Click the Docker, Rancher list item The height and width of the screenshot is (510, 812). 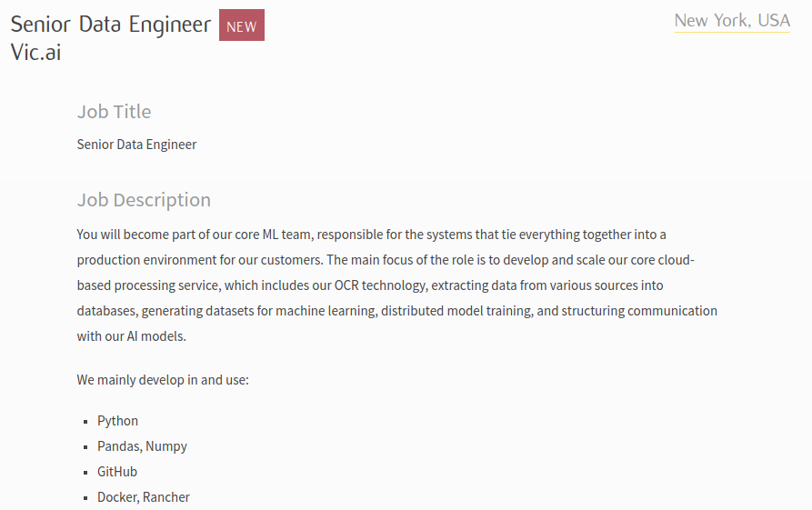[x=144, y=497]
